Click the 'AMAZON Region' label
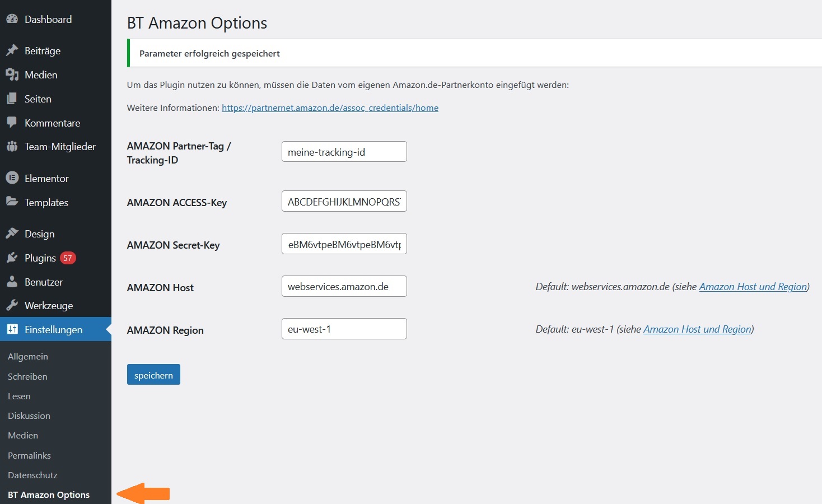This screenshot has height=504, width=822. 165,330
